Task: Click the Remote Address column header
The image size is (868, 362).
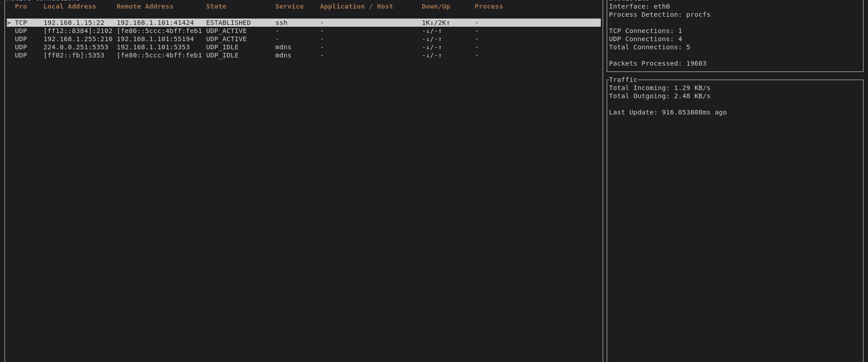Action: pos(145,6)
